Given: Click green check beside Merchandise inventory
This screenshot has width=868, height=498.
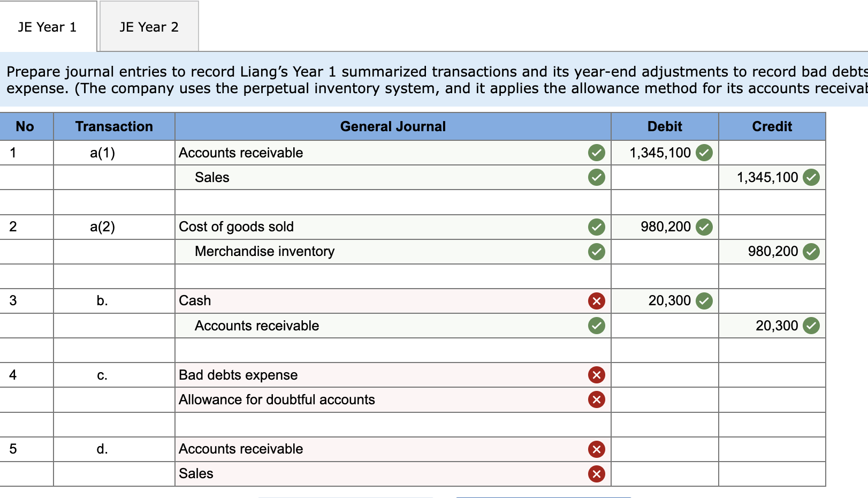Looking at the screenshot, I should coord(596,251).
